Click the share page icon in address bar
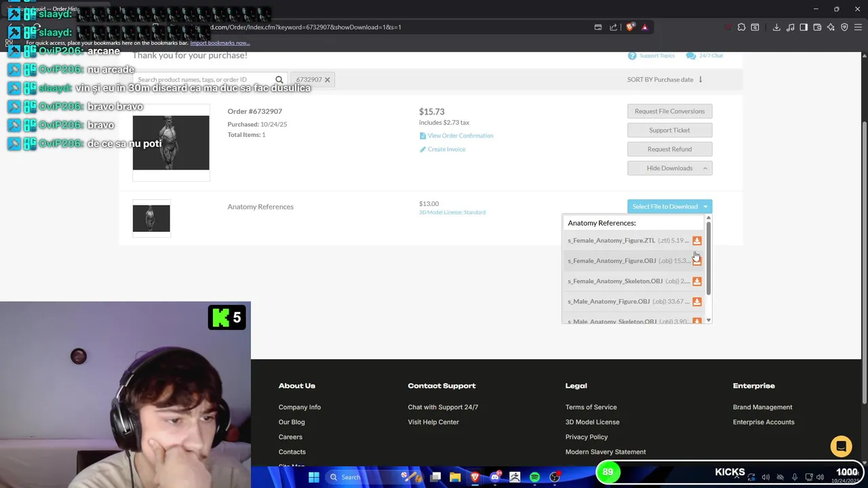Viewport: 868px width, 488px height. [613, 27]
